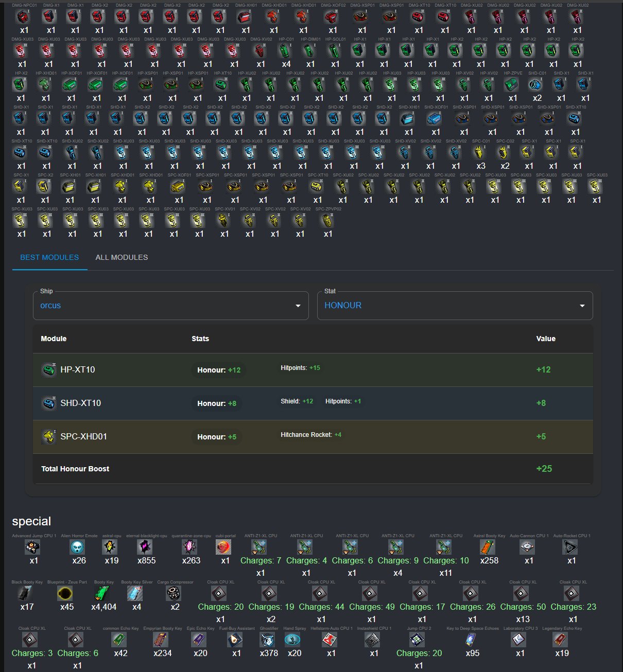
Task: Open the Ship dropdown showing orcus
Action: [x=170, y=306]
